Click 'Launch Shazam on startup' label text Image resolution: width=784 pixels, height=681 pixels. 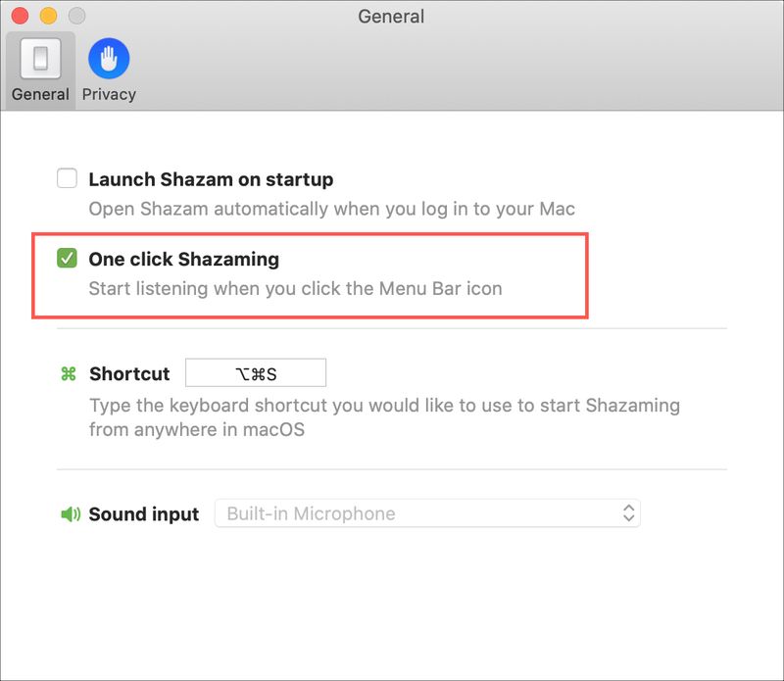[211, 179]
